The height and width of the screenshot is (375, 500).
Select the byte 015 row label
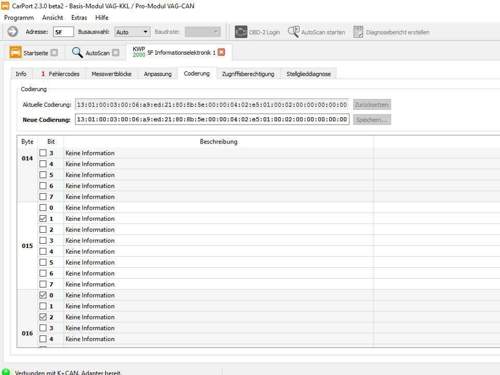point(27,246)
